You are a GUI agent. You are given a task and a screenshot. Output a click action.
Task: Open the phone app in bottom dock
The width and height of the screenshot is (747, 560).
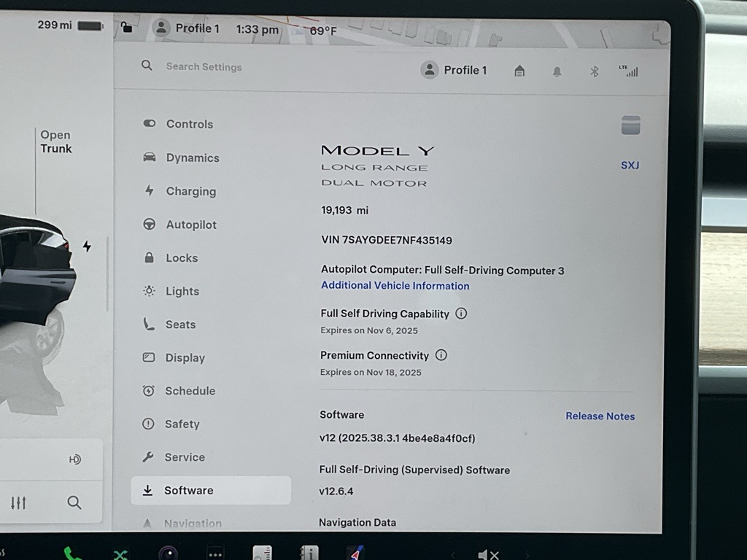(x=72, y=553)
